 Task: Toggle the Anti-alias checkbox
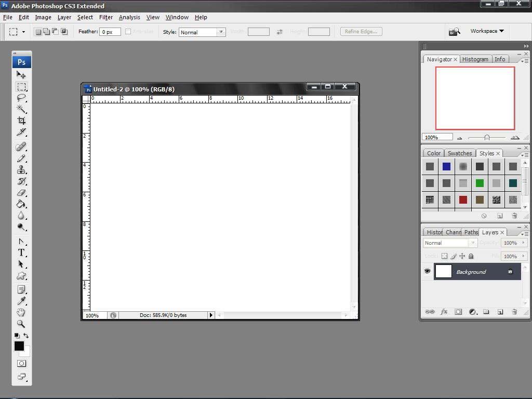pyautogui.click(x=128, y=32)
